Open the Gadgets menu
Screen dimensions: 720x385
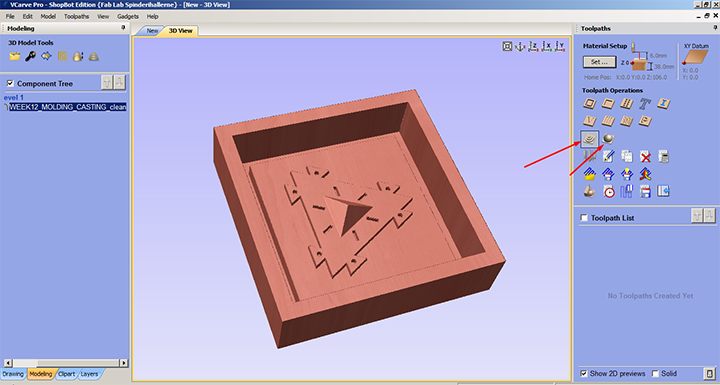(128, 17)
